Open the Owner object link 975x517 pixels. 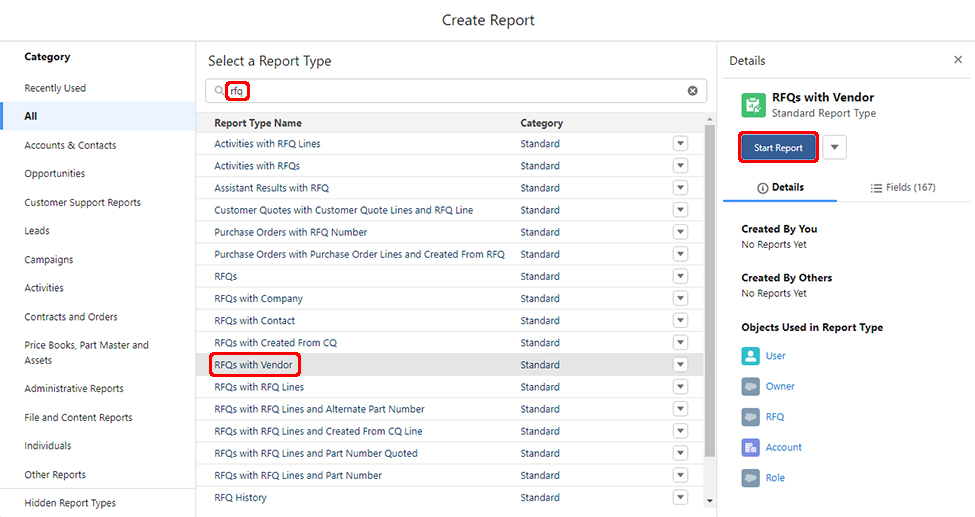(x=780, y=386)
